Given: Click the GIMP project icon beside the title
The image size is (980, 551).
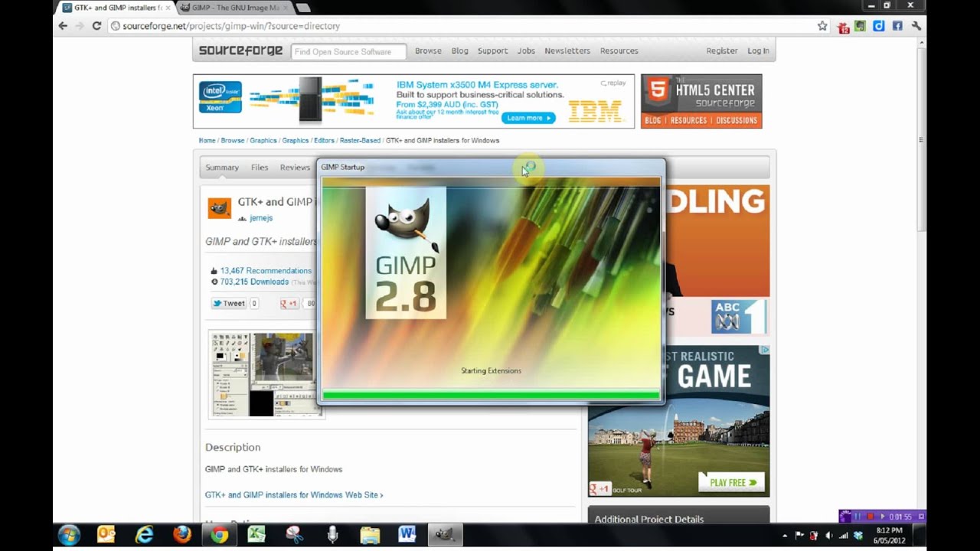Looking at the screenshot, I should pos(219,208).
